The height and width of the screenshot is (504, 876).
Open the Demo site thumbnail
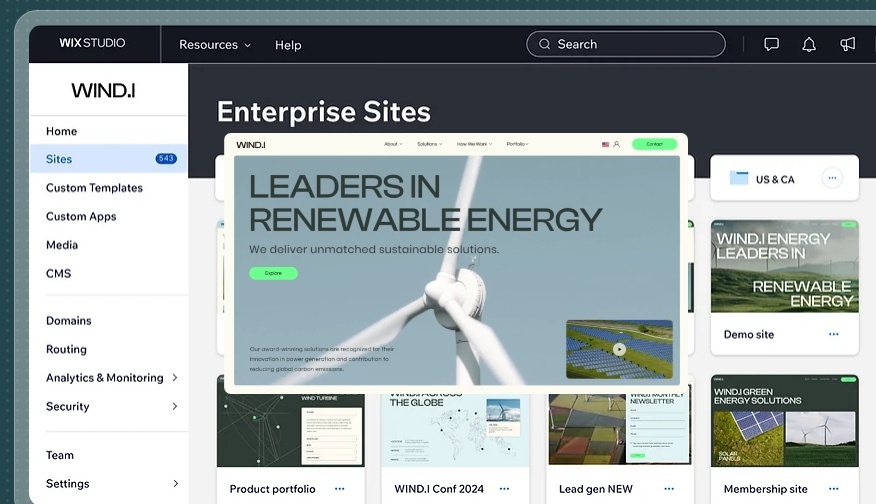[x=784, y=267]
